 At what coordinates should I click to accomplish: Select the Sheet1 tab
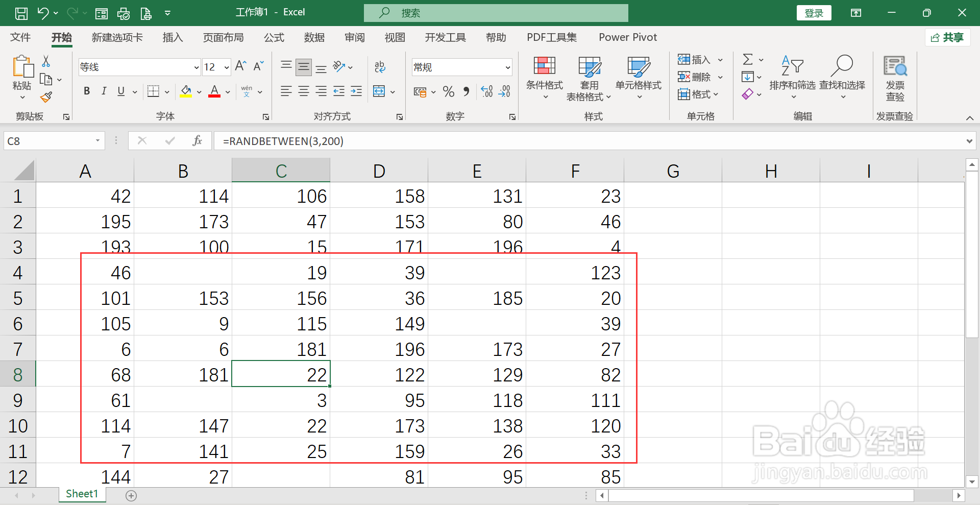click(82, 494)
